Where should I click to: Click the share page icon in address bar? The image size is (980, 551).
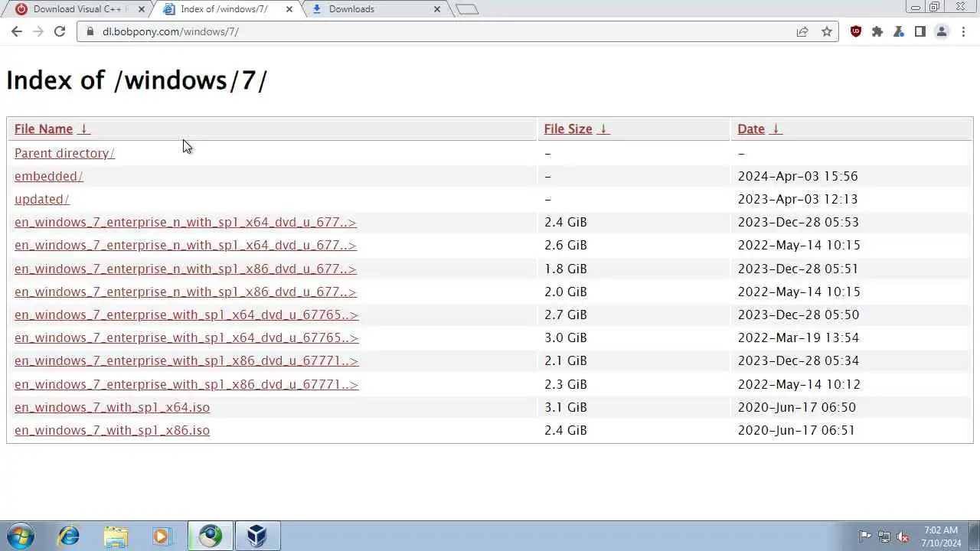coord(802,31)
